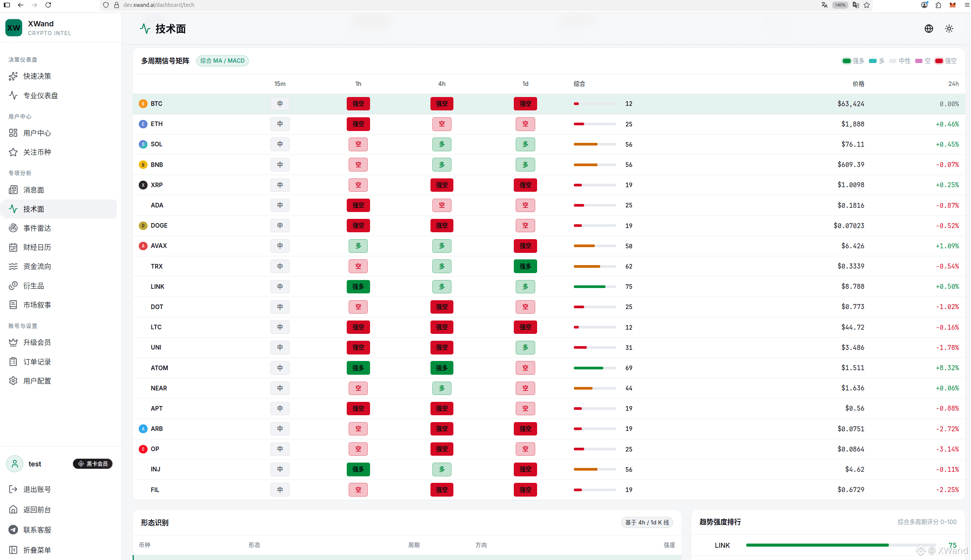The height and width of the screenshot is (560, 971).
Task: Click 联系客服 link
Action: pos(37,529)
